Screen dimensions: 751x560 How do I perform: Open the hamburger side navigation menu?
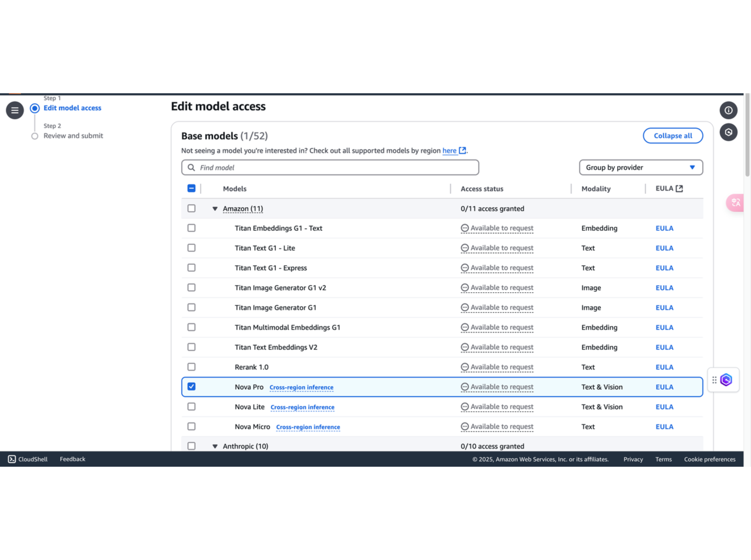(15, 110)
